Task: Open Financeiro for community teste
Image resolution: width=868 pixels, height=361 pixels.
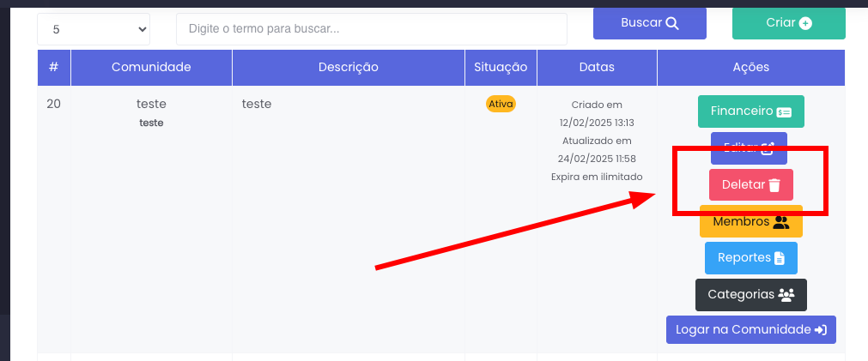Action: (750, 111)
